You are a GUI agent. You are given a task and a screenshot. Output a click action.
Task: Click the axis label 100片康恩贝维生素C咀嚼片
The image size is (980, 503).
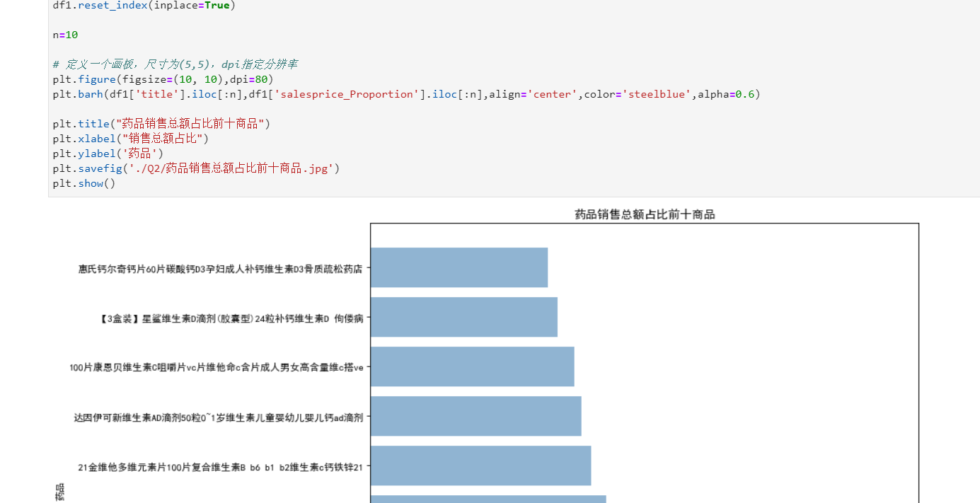(217, 368)
